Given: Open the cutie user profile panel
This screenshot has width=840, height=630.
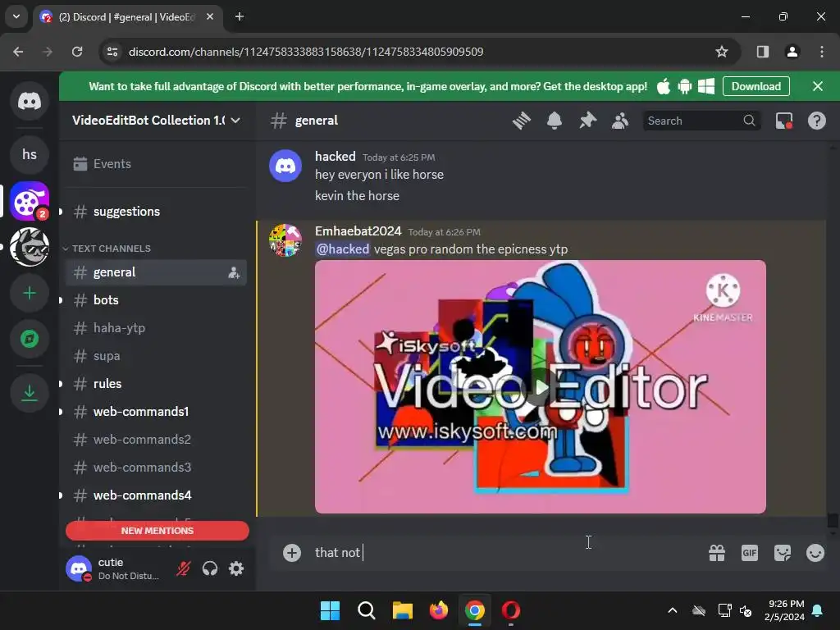Looking at the screenshot, I should pyautogui.click(x=116, y=568).
